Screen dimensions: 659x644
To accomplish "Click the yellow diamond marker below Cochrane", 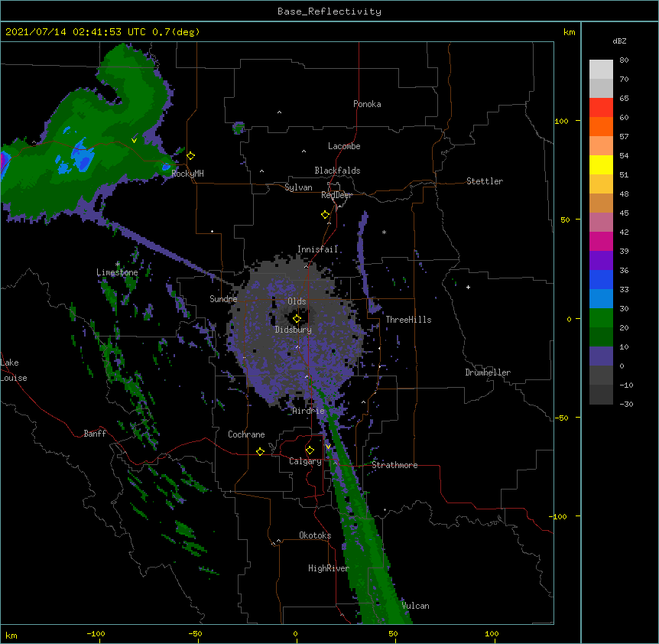I will point(260,451).
